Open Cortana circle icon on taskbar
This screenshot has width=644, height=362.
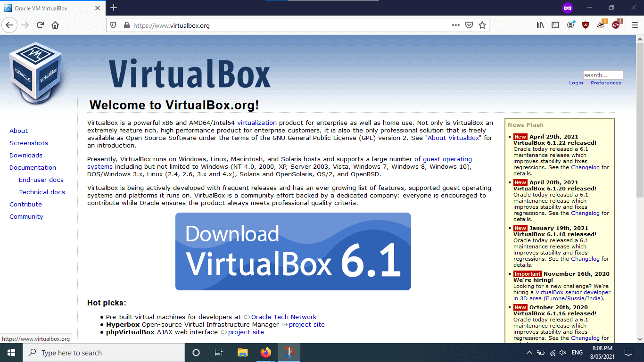196,353
